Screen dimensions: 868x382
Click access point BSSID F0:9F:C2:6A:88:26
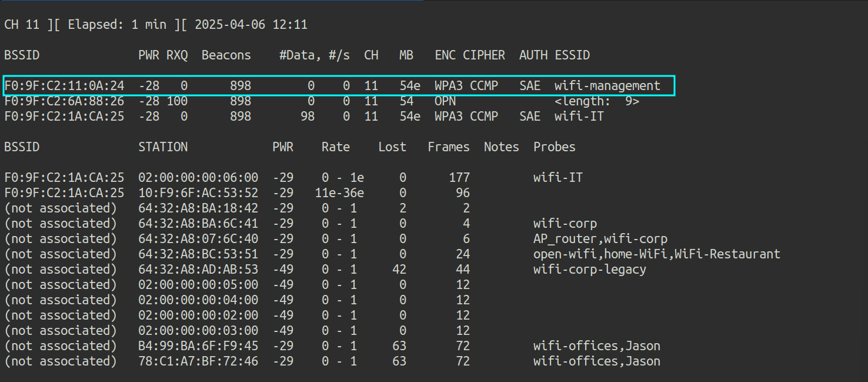[64, 101]
